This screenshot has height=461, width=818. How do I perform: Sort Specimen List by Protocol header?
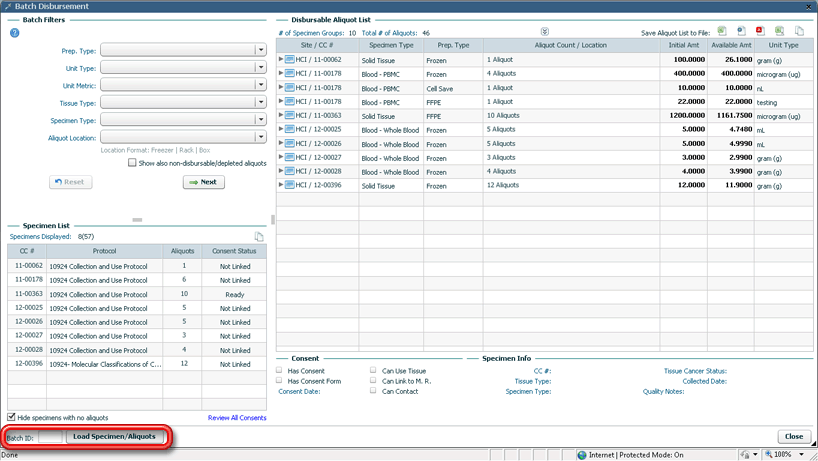[104, 251]
